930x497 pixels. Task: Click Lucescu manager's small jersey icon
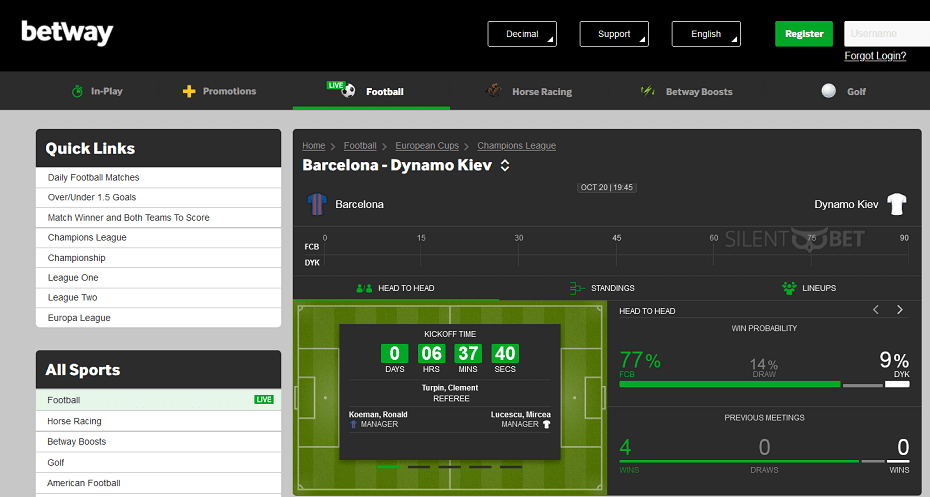[546, 424]
